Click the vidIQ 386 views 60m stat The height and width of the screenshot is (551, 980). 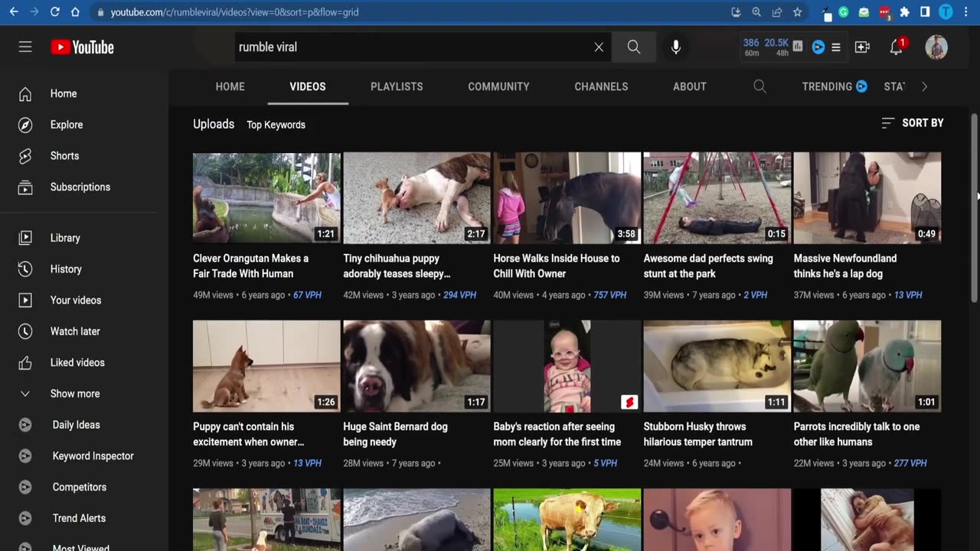(x=751, y=47)
